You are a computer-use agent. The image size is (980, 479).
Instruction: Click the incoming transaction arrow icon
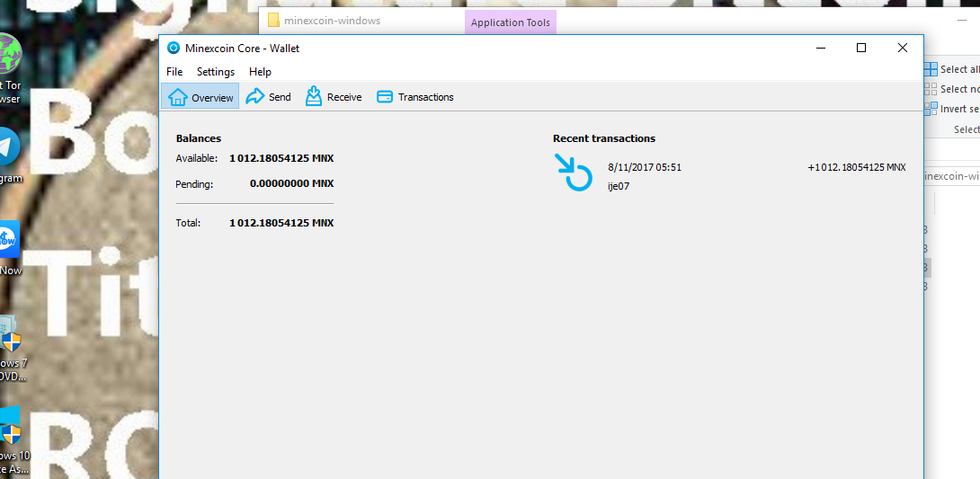tap(573, 173)
